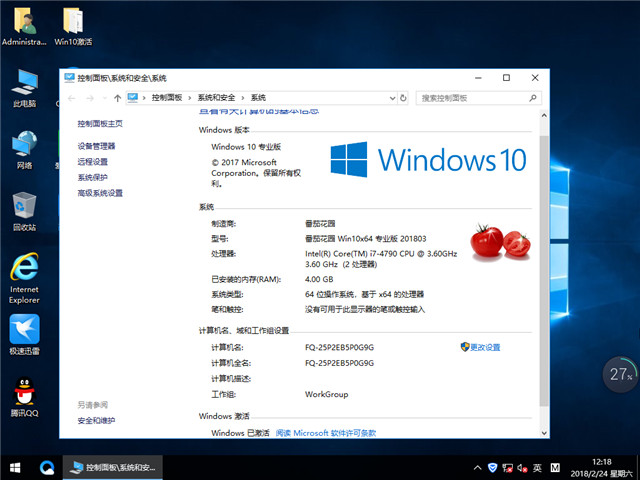Open the Administrator folder on desktop
This screenshot has width=640, height=480.
pos(24,25)
